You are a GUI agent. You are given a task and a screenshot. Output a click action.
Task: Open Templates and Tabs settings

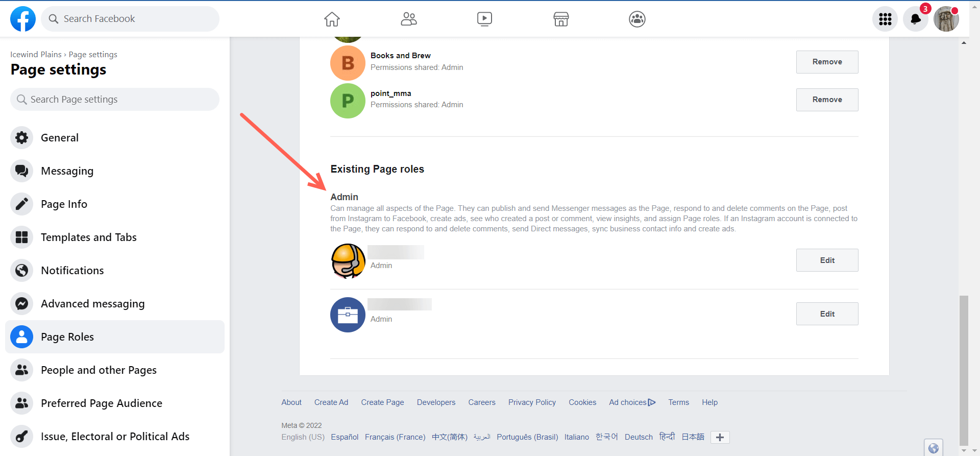click(89, 237)
